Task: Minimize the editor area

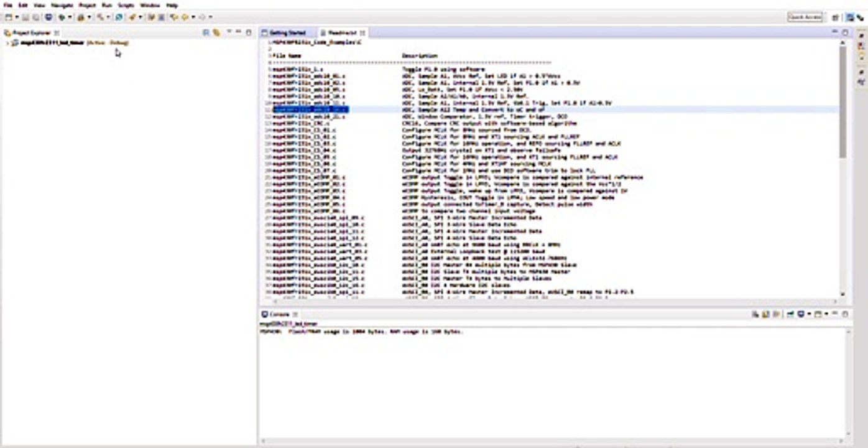Action: click(x=835, y=32)
